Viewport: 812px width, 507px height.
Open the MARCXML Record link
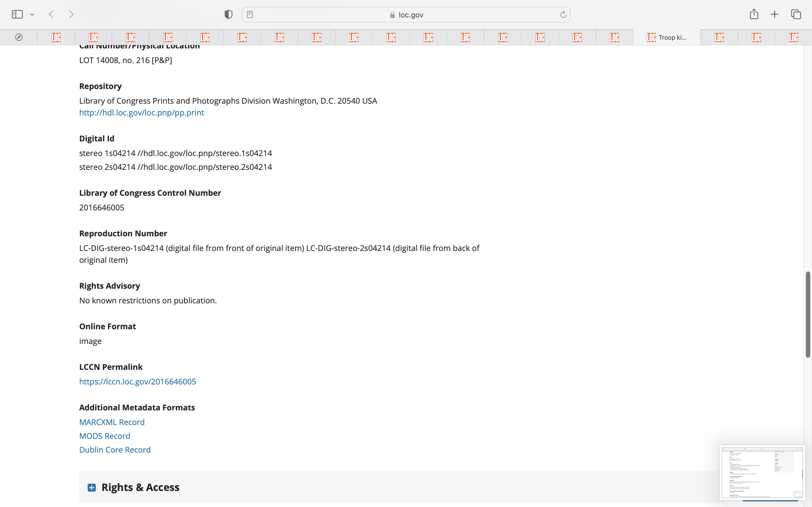112,422
